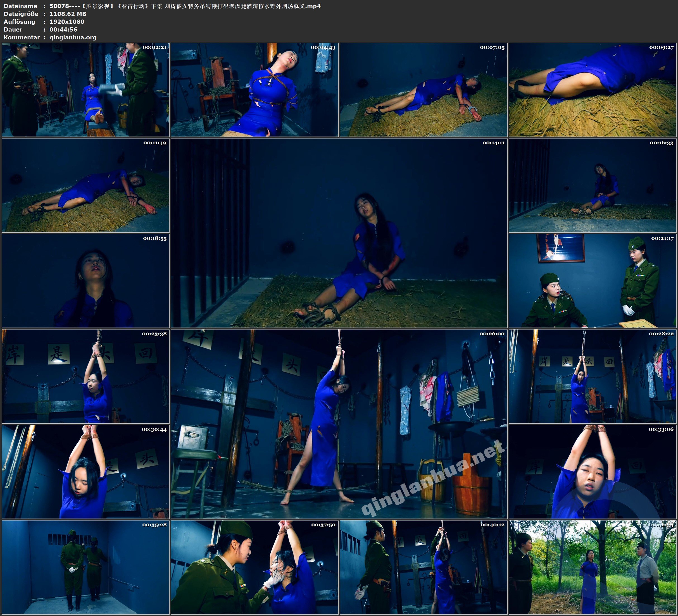Open the corridor frame at 00:35:28
678x616 pixels.
pyautogui.click(x=85, y=567)
